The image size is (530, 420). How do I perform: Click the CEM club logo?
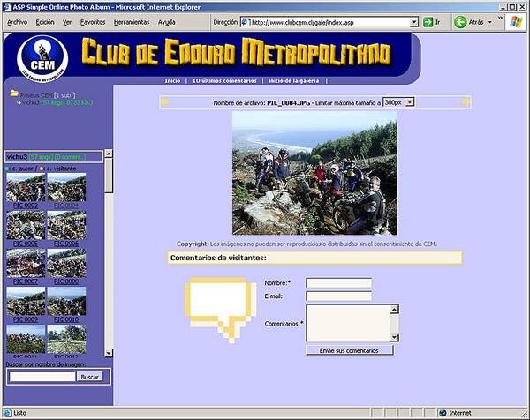(42, 58)
